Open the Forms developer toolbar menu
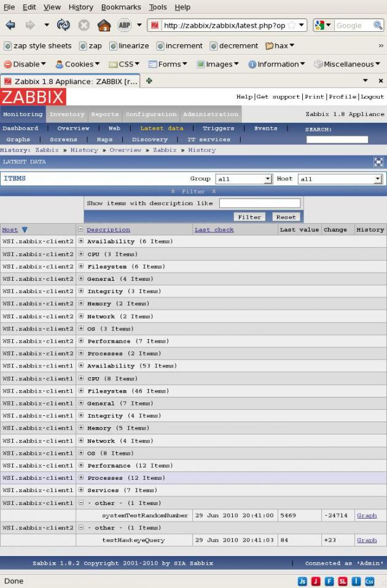 168,64
